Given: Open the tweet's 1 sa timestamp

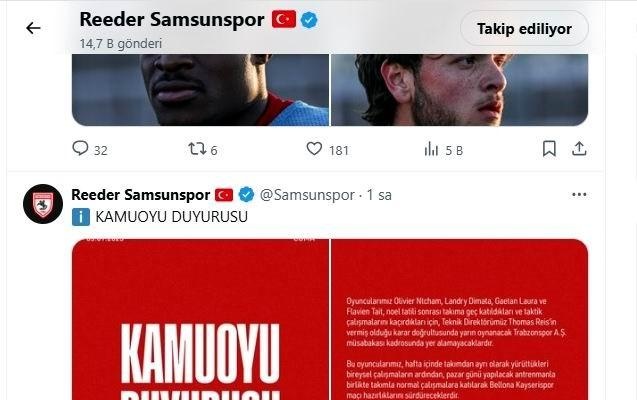Looking at the screenshot, I should 379,195.
